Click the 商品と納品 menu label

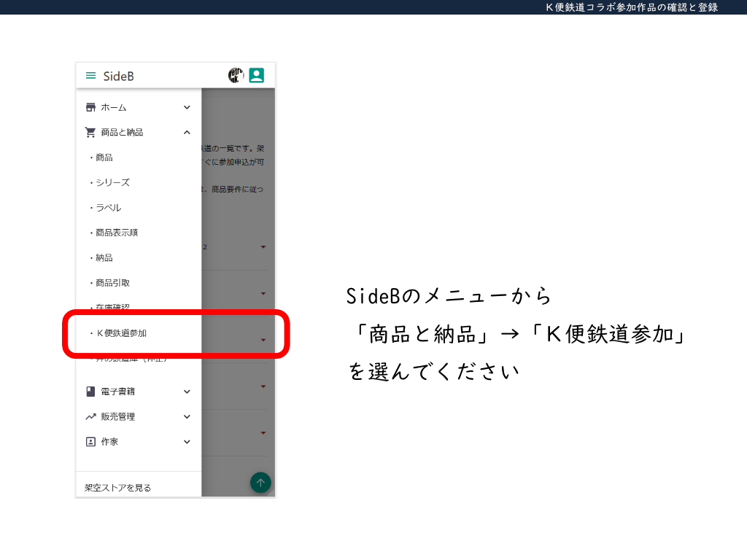coord(122,133)
